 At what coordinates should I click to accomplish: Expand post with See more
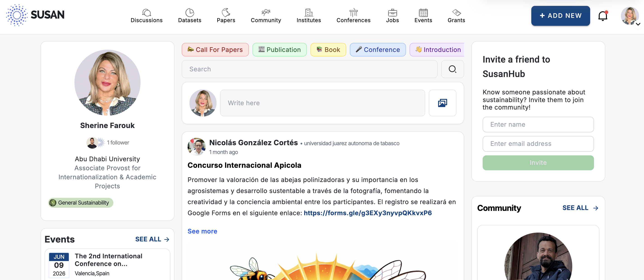pos(202,231)
